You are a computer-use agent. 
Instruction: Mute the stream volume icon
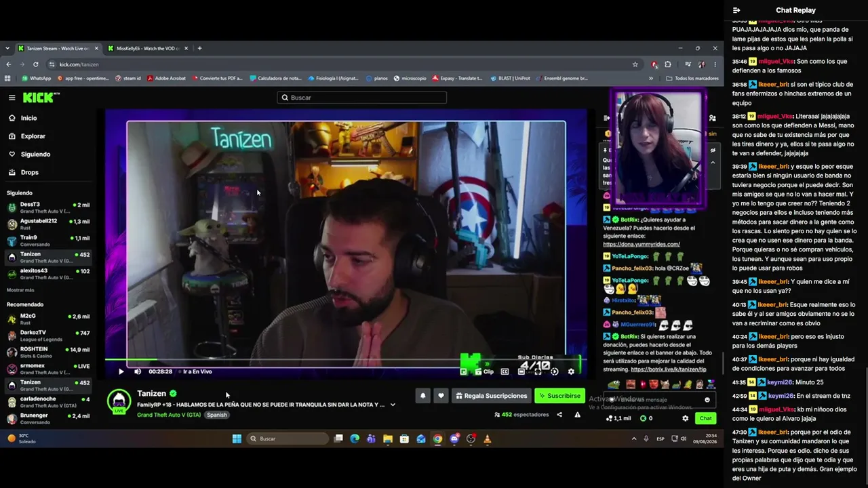click(138, 371)
